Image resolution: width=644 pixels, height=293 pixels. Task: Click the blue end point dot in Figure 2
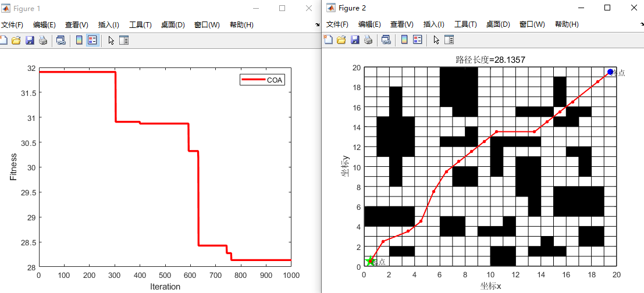610,72
